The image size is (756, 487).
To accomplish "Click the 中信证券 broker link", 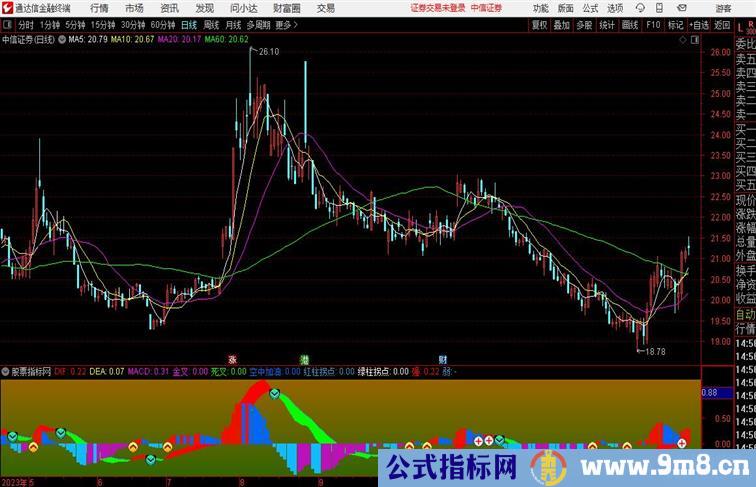I will point(486,8).
